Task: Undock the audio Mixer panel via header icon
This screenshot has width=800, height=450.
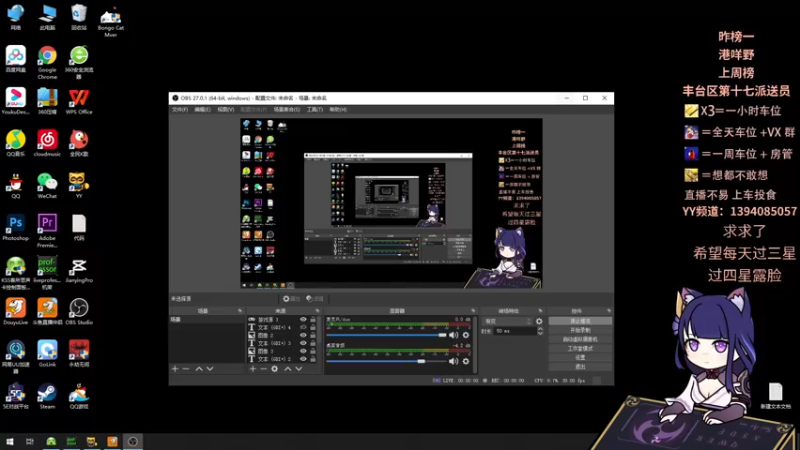Action: click(473, 311)
